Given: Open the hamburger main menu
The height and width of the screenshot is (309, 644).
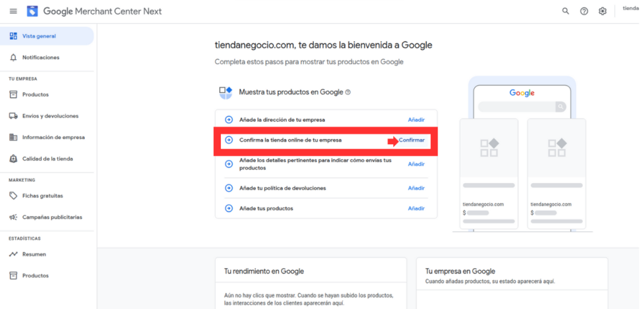Looking at the screenshot, I should pyautogui.click(x=14, y=11).
